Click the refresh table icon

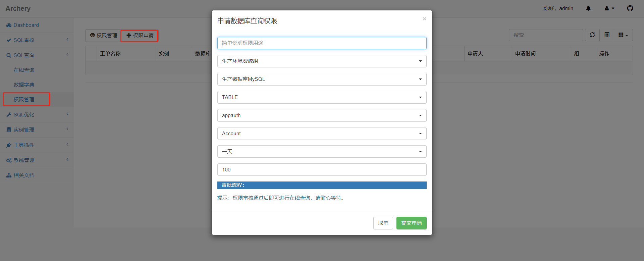(592, 35)
